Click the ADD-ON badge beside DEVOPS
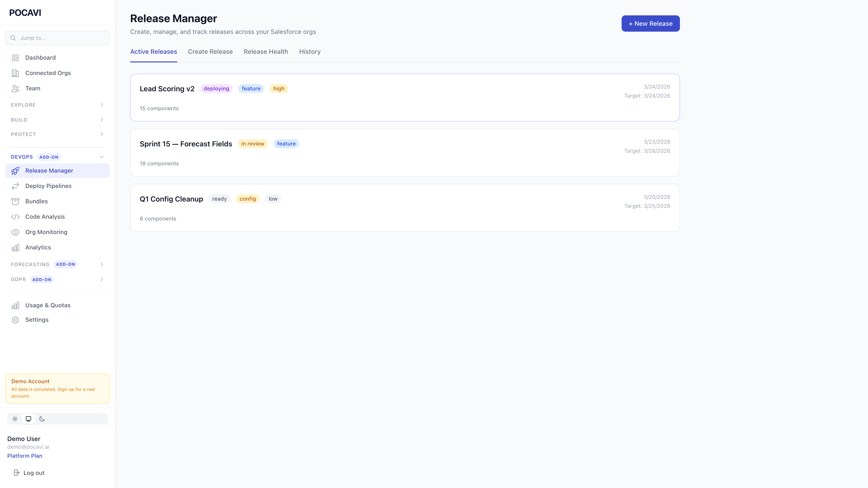The height and width of the screenshot is (488, 868). coord(49,157)
